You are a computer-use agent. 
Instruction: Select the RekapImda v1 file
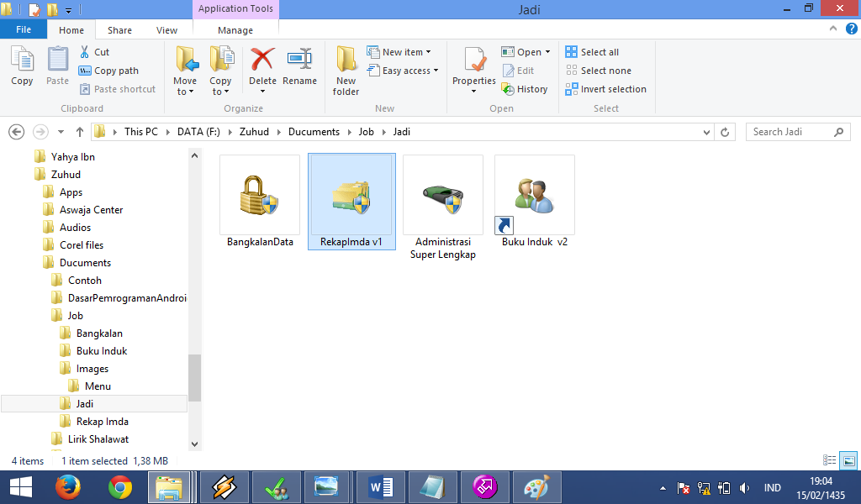pos(351,202)
